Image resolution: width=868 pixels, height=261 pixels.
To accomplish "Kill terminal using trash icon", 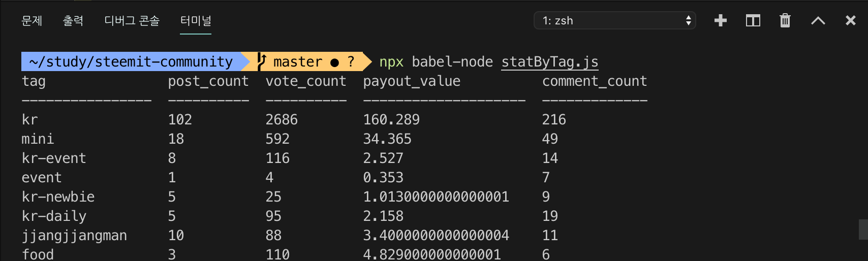I will click(x=785, y=21).
